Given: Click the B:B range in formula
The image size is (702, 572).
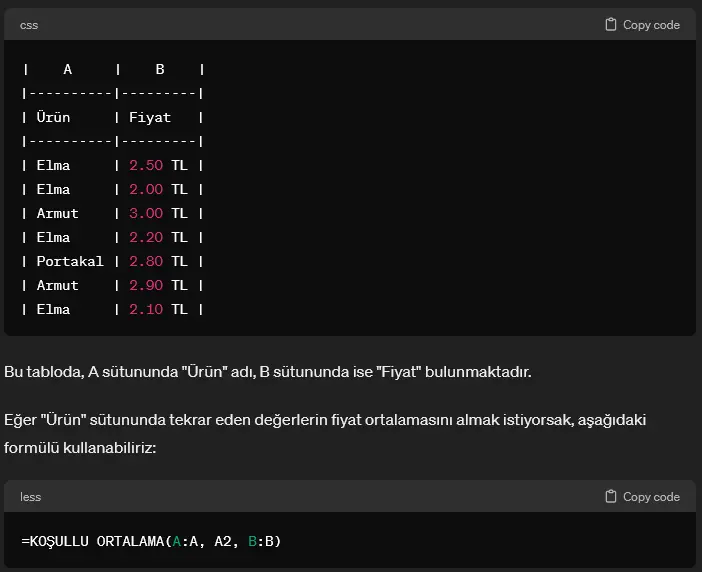Looking at the screenshot, I should pos(261,542).
